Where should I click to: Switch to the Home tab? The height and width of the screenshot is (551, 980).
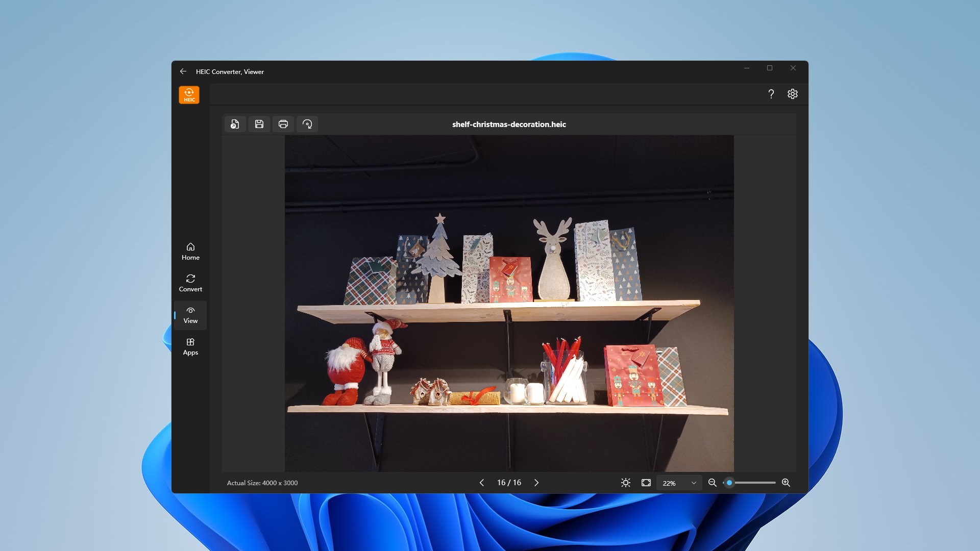(190, 252)
